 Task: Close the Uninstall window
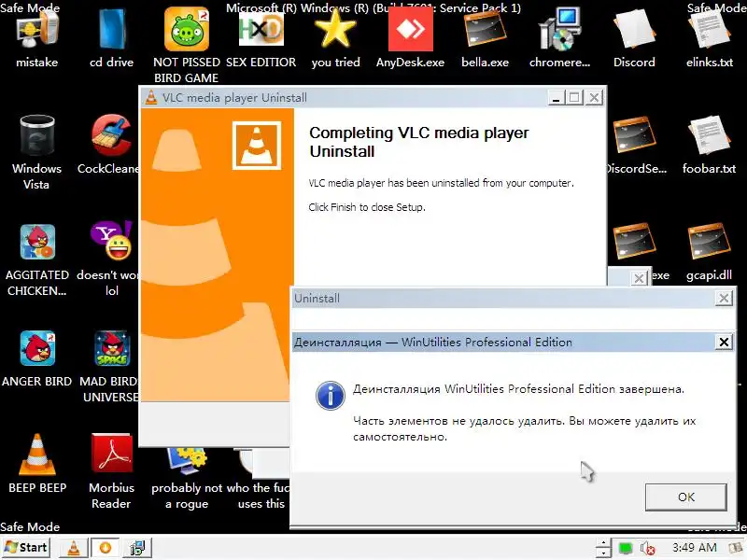(724, 298)
